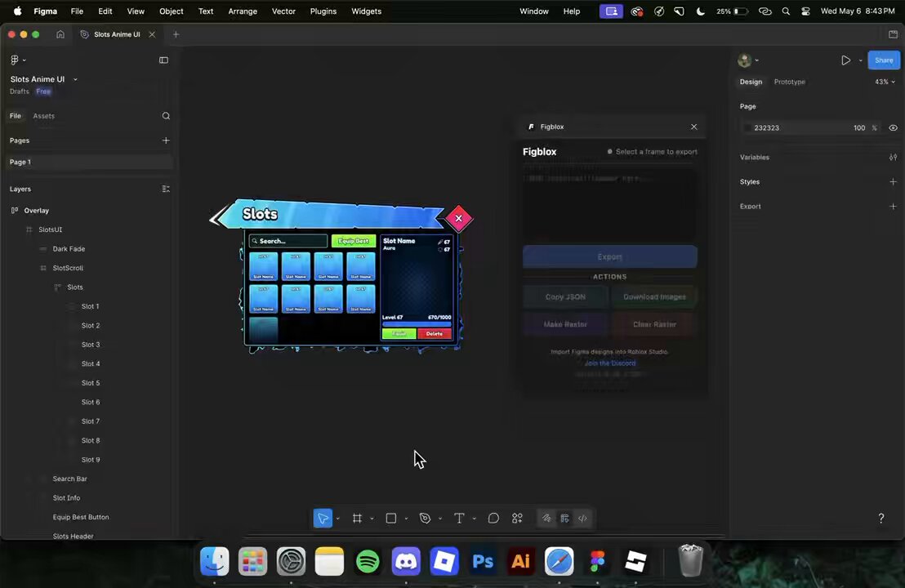
Task: Select the Comment tool
Action: [x=493, y=519]
